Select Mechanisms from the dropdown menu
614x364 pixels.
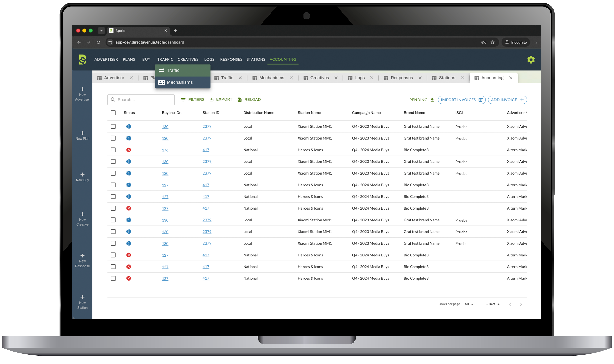pos(183,82)
